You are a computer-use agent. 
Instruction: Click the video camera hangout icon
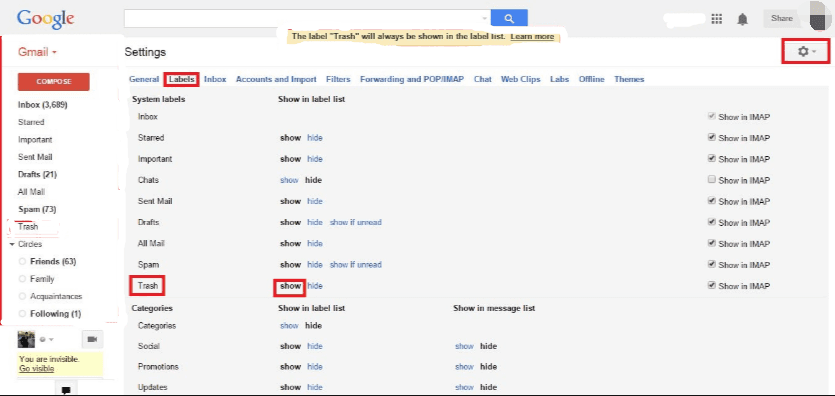pyautogui.click(x=92, y=339)
